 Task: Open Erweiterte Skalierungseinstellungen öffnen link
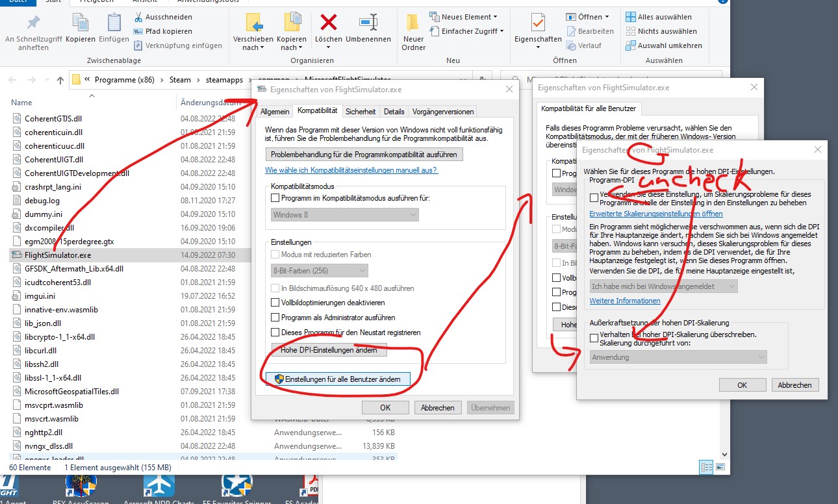[x=655, y=214]
